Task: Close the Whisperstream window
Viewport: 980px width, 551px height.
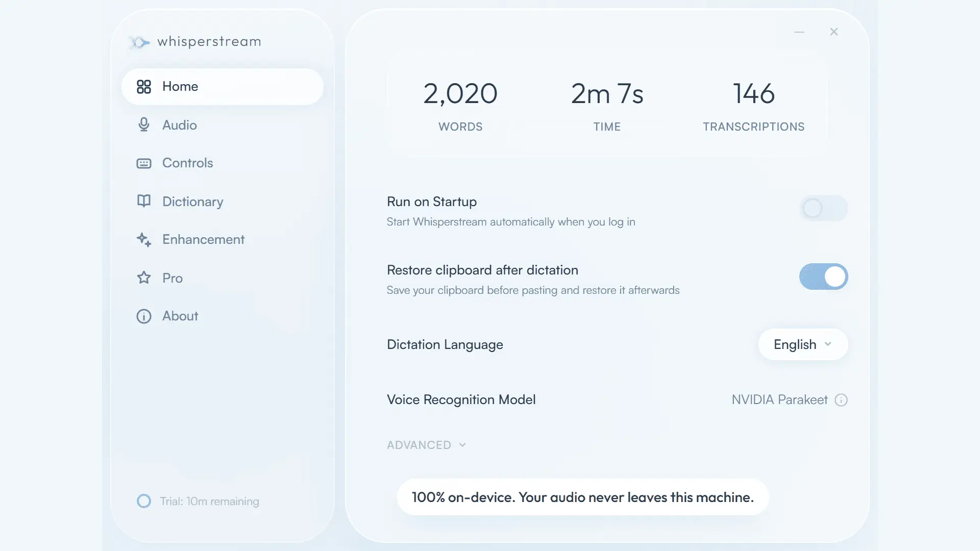Action: 834,32
